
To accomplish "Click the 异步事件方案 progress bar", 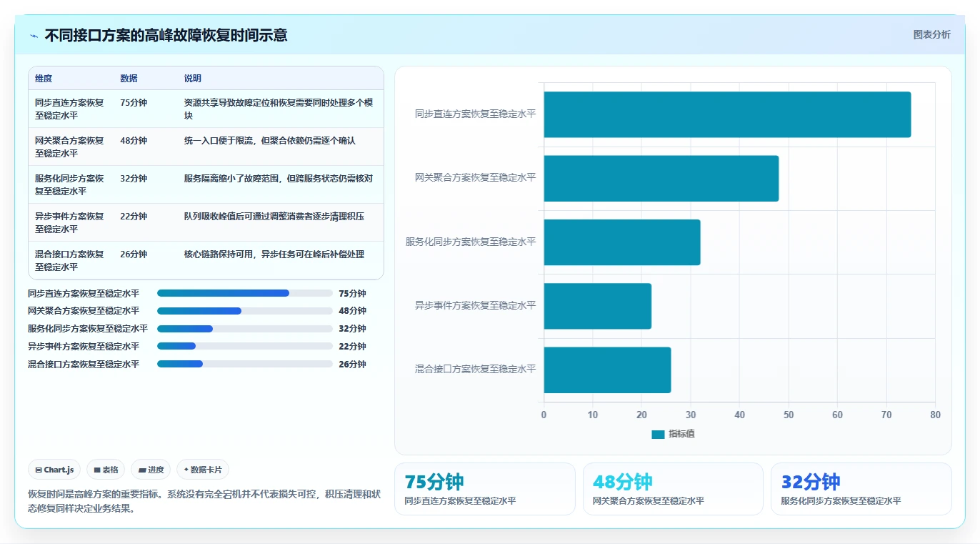I will [x=245, y=347].
